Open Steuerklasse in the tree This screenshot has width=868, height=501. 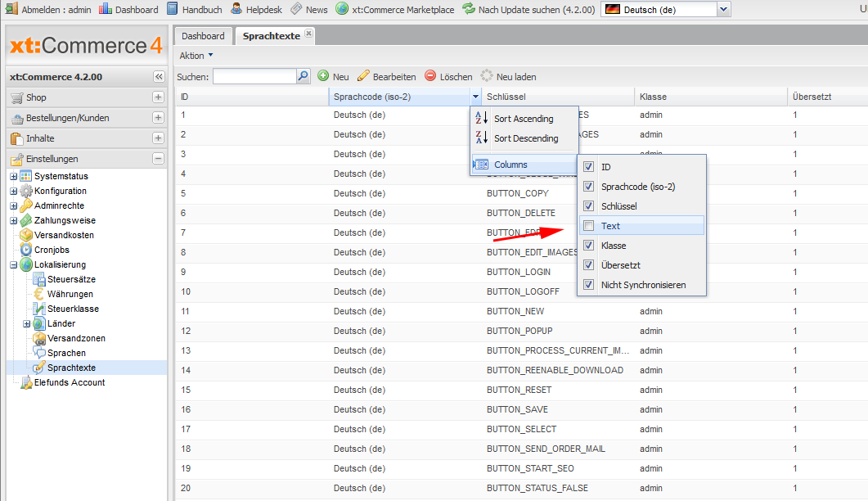click(x=73, y=309)
